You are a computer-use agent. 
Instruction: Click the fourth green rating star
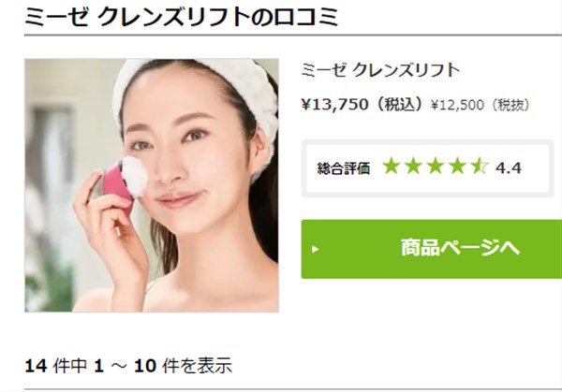point(458,167)
